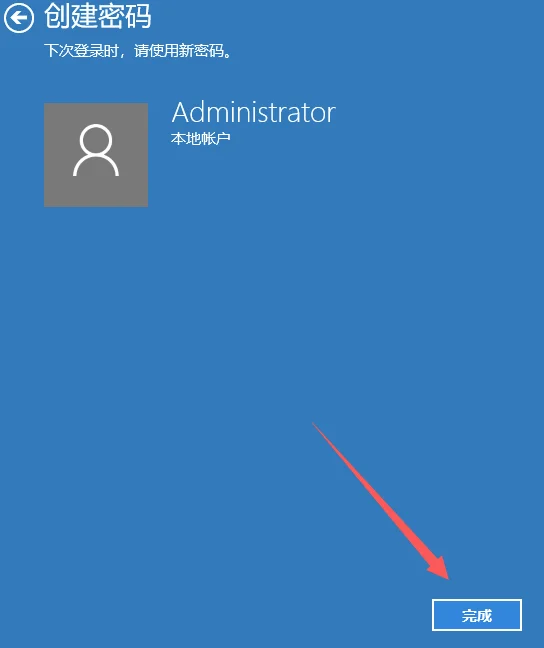
Task: Click the 完成 button
Action: click(x=477, y=615)
